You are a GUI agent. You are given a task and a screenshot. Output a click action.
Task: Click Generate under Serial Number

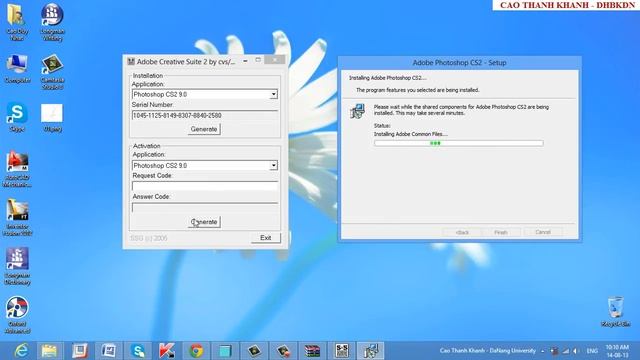click(204, 129)
